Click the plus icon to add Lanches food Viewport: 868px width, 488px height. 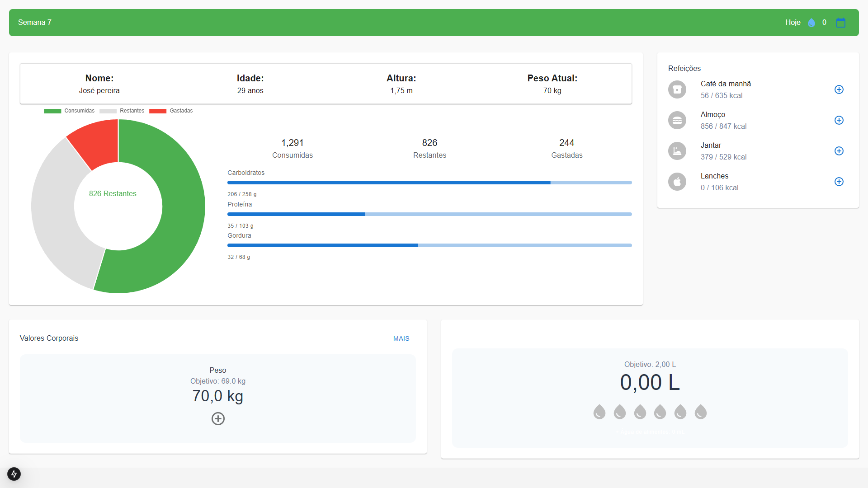[x=839, y=181]
